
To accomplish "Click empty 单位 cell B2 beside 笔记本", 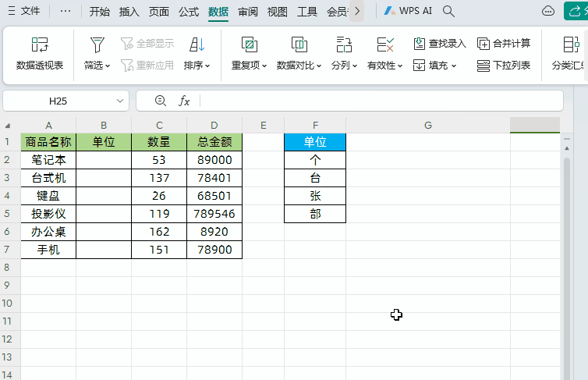I will pyautogui.click(x=104, y=160).
